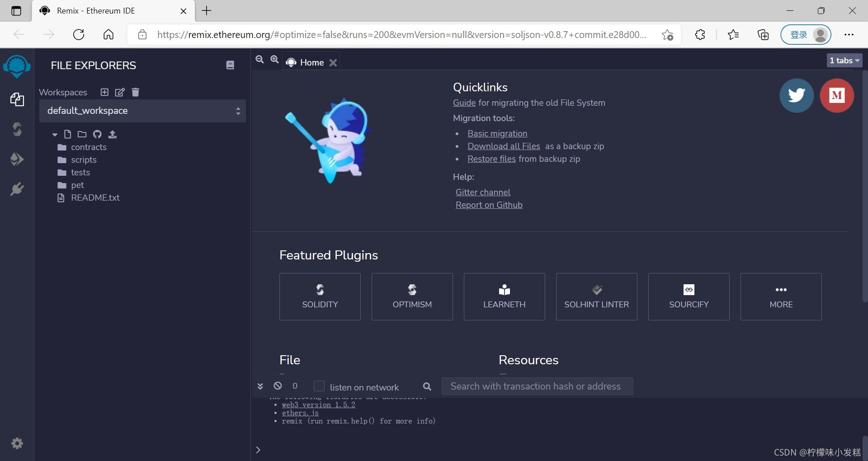The width and height of the screenshot is (868, 461).
Task: Expand the pet folder
Action: pos(71,185)
